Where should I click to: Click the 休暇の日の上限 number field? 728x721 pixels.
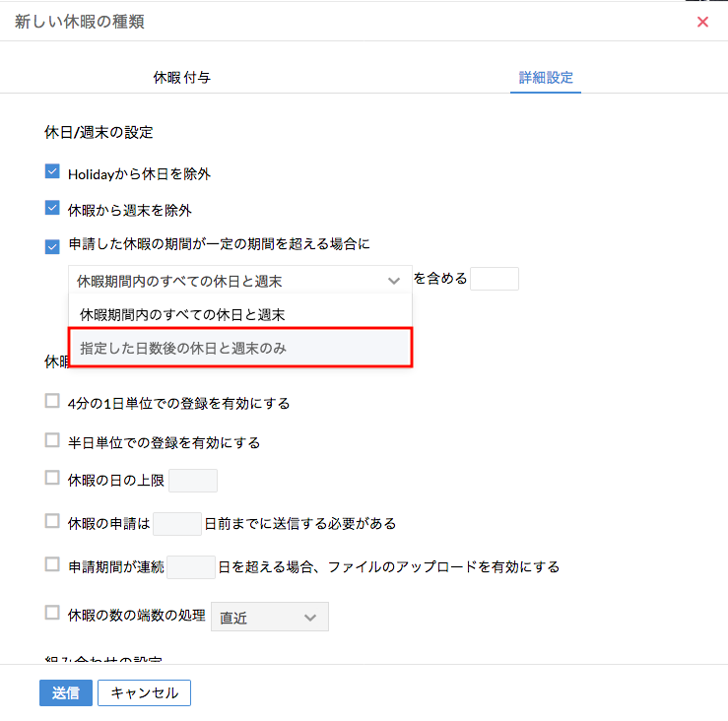coord(193,480)
